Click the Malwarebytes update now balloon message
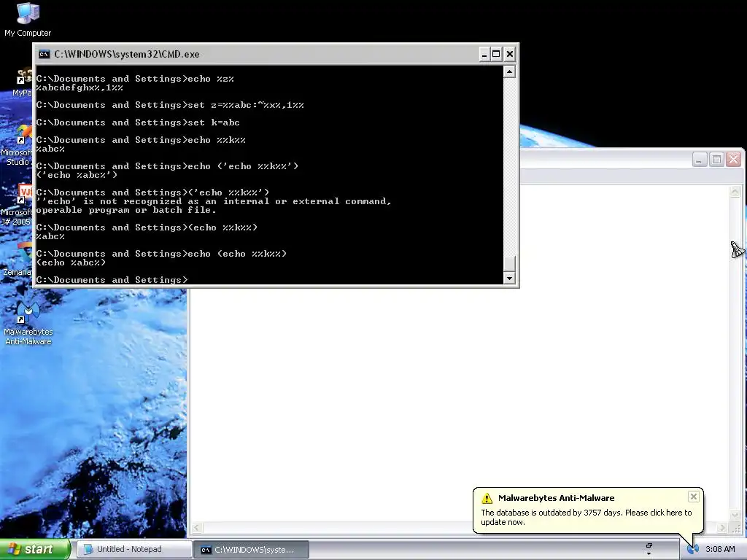Screen dimensions: 747x560 586,517
